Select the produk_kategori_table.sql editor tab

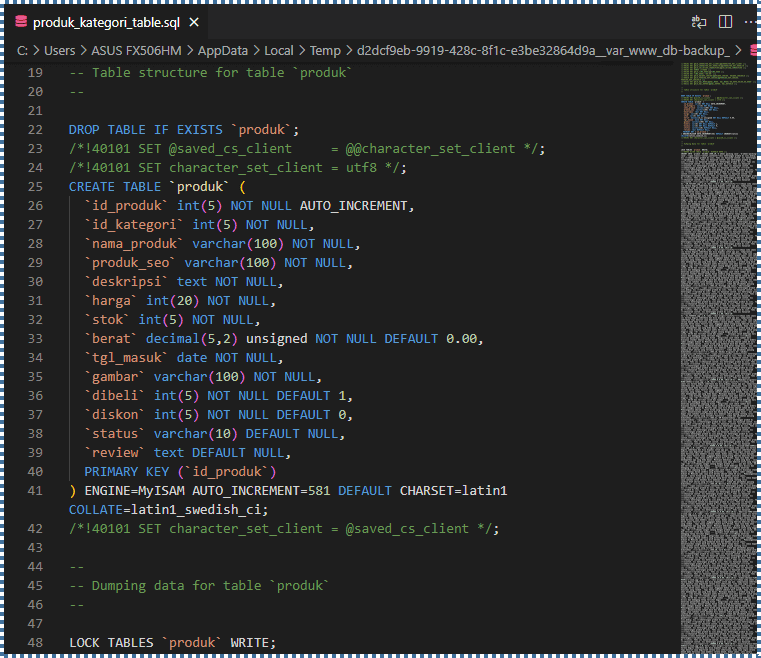(x=105, y=22)
